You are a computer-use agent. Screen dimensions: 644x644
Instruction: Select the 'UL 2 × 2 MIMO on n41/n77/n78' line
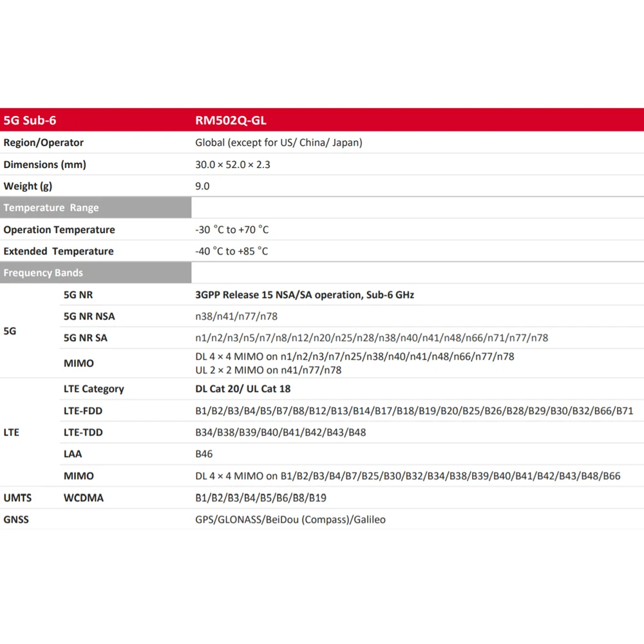[x=268, y=370]
